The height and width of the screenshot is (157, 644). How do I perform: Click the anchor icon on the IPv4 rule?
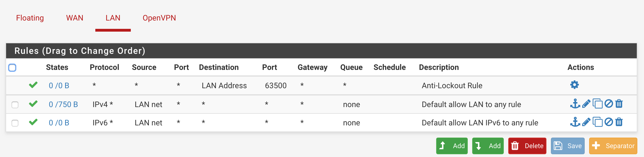575,104
